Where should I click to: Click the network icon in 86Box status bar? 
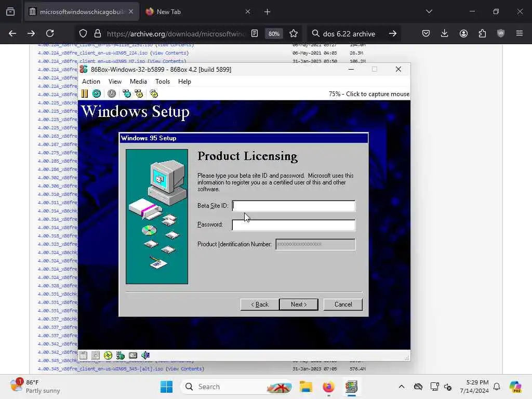click(x=121, y=355)
